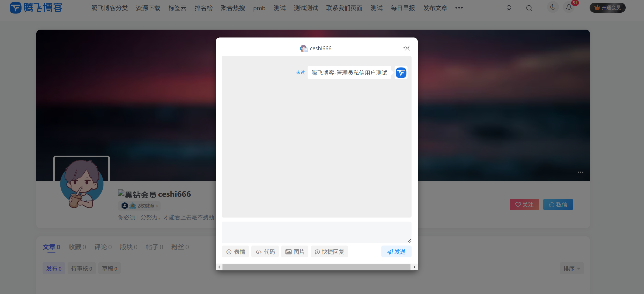Screen dimensions: 644x294
Task: Switch to the 收藏 tab
Action: coord(77,247)
